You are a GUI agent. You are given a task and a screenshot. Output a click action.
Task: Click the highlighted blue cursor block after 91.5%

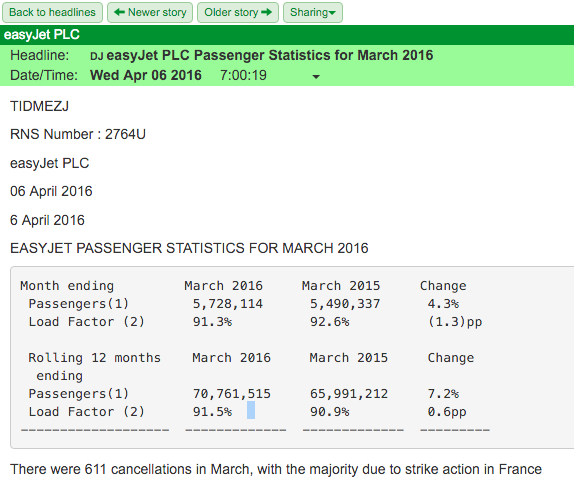251,410
